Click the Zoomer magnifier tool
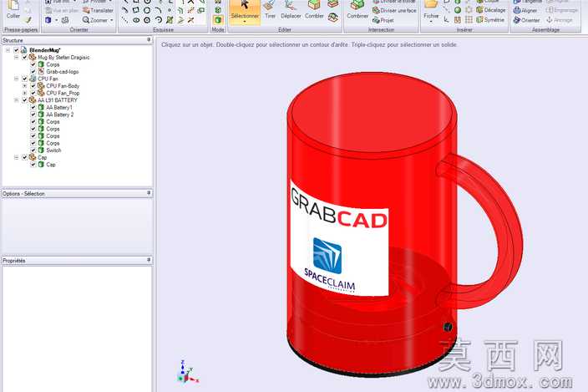Screen dimensions: 588x392 pos(95,20)
